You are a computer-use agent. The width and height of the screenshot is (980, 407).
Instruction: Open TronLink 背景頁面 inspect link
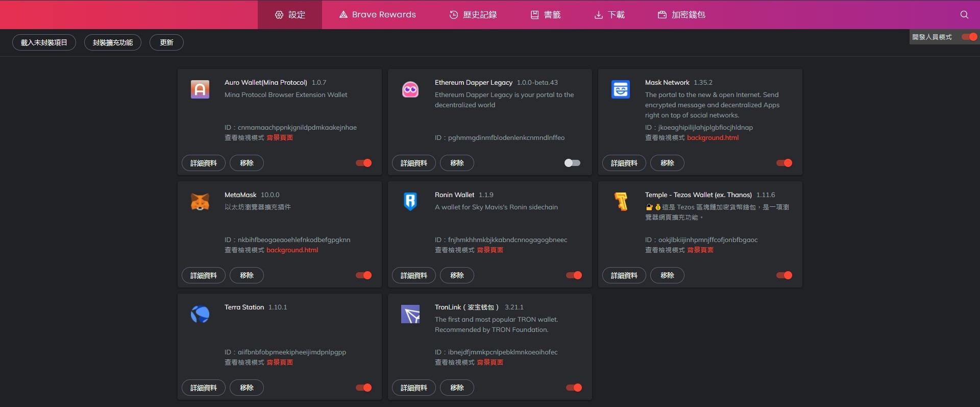[490, 362]
